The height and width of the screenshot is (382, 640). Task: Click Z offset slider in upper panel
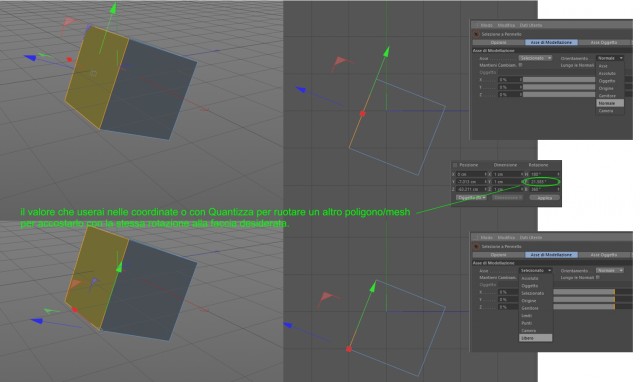pos(559,94)
